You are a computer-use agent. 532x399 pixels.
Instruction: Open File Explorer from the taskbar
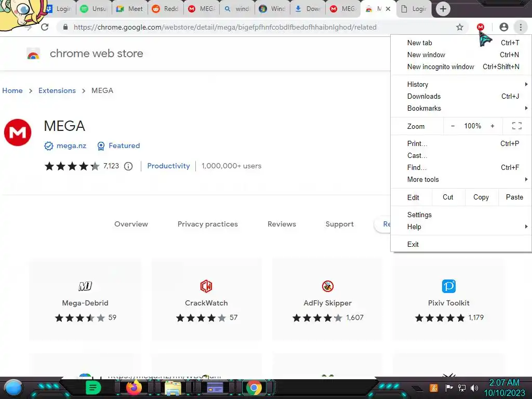[x=173, y=388]
